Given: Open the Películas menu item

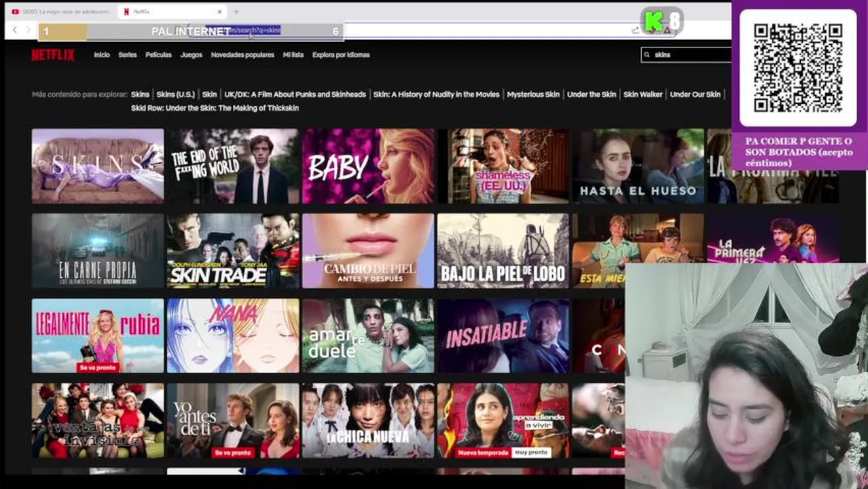Looking at the screenshot, I should pyautogui.click(x=158, y=55).
